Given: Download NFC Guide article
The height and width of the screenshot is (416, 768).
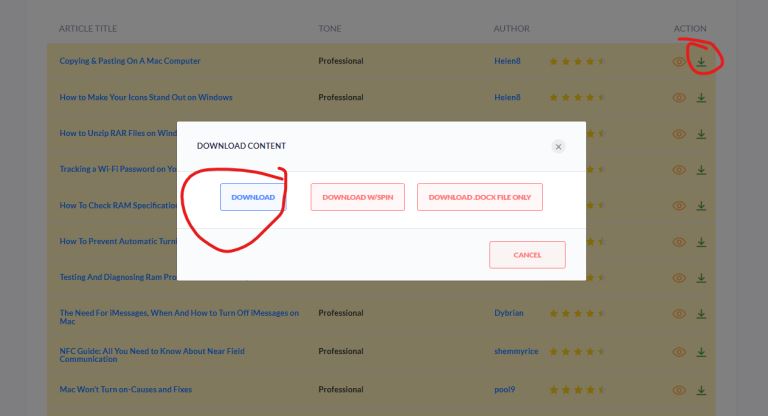Looking at the screenshot, I should (701, 352).
